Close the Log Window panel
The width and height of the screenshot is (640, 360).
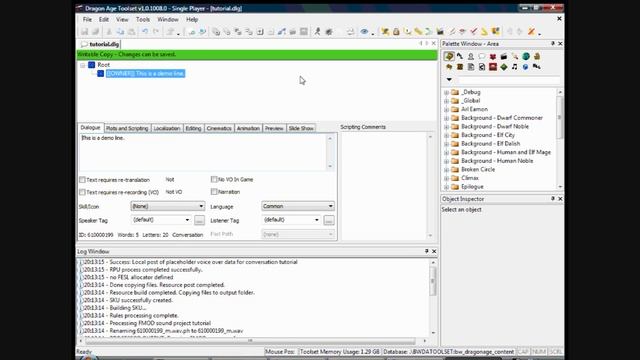pos(434,251)
